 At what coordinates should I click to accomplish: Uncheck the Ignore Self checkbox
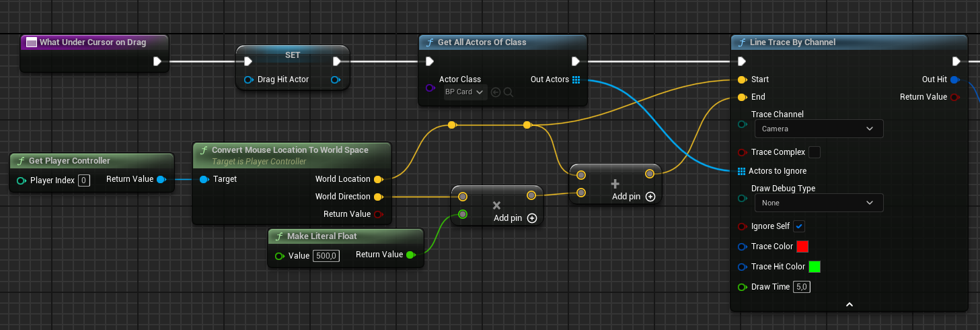(799, 226)
